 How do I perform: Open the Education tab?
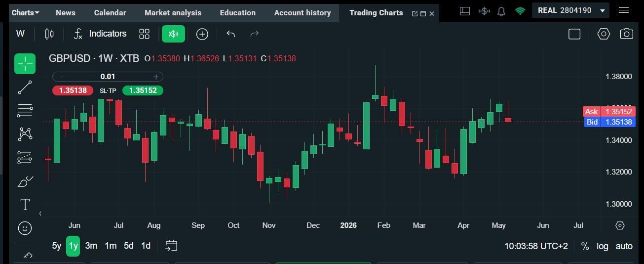pos(238,13)
